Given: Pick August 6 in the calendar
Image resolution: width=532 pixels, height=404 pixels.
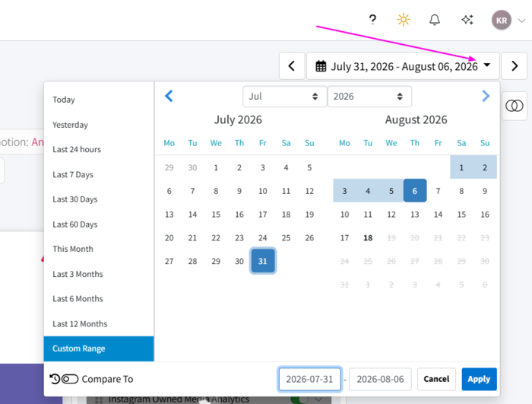Looking at the screenshot, I should point(415,191).
